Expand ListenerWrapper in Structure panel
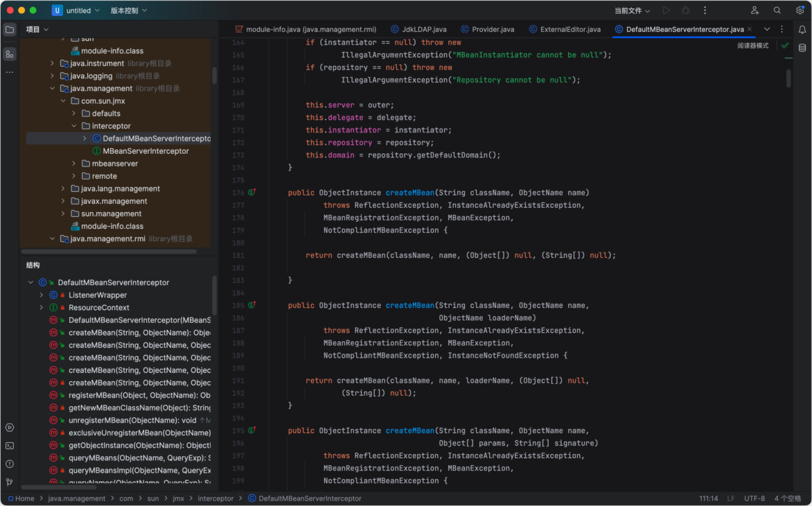The height and width of the screenshot is (506, 812). (42, 295)
